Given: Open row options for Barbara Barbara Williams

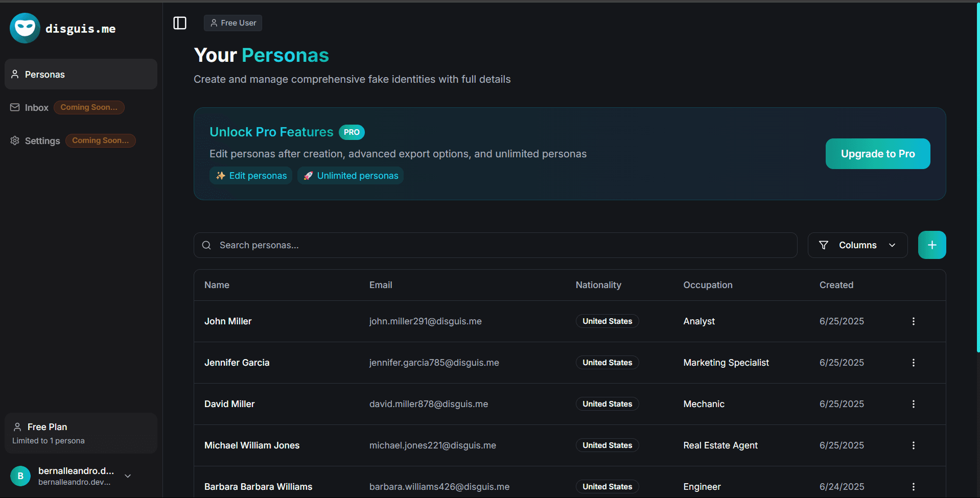Looking at the screenshot, I should [913, 487].
